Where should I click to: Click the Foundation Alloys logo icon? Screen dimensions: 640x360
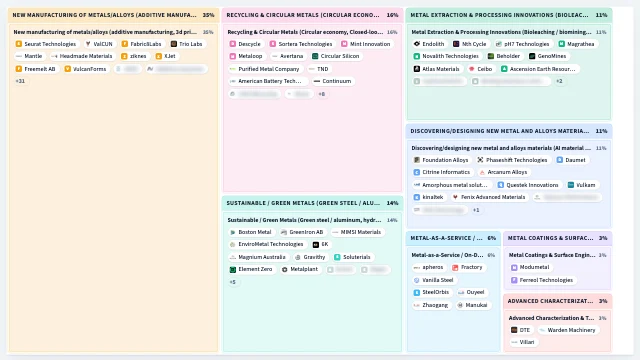(x=417, y=160)
